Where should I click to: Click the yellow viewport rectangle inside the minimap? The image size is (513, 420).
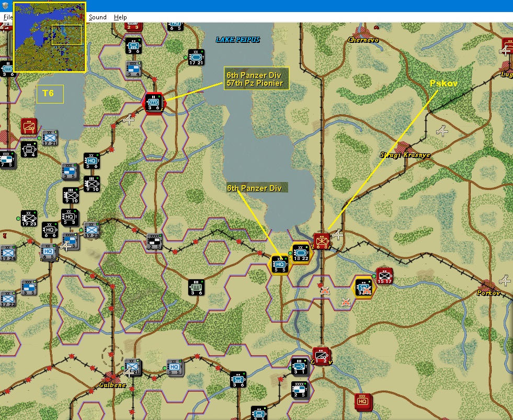click(x=67, y=35)
